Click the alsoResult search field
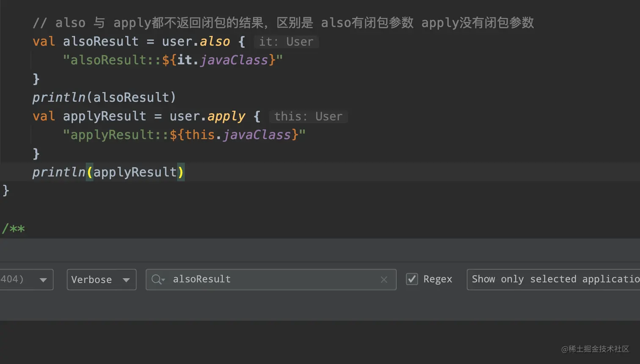The image size is (640, 364). click(271, 279)
